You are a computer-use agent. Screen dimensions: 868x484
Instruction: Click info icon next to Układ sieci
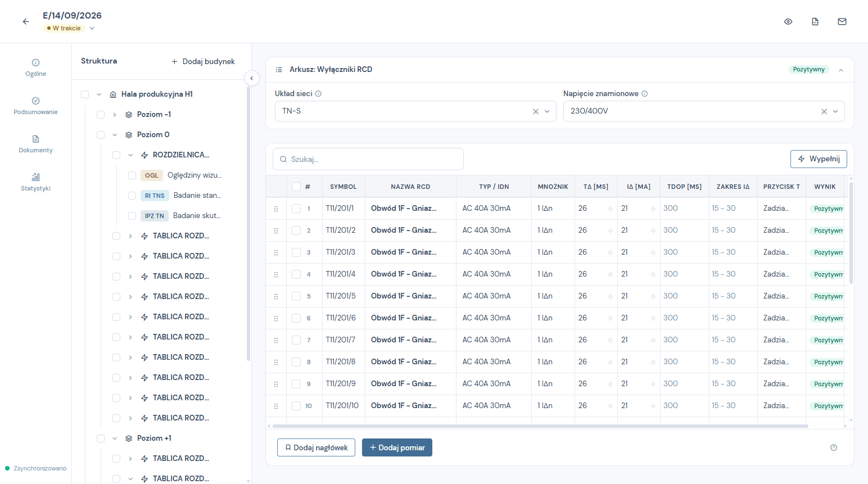pos(318,94)
